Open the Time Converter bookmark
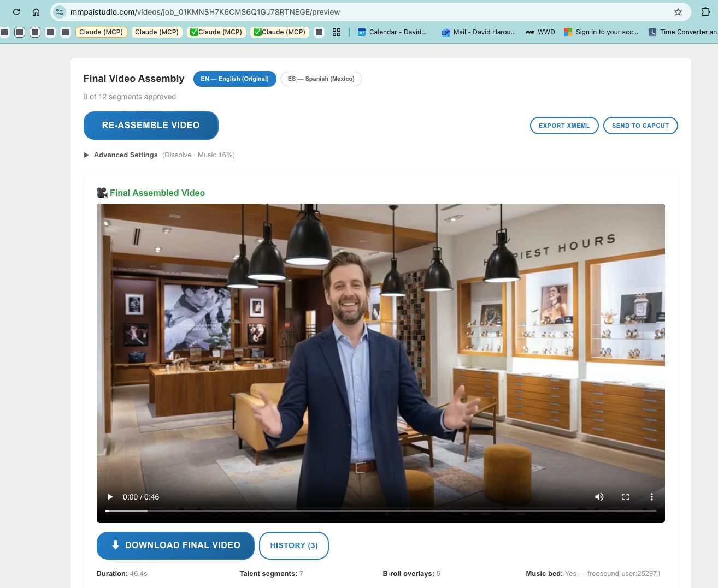Viewport: 718px width, 588px height. pyautogui.click(x=683, y=32)
